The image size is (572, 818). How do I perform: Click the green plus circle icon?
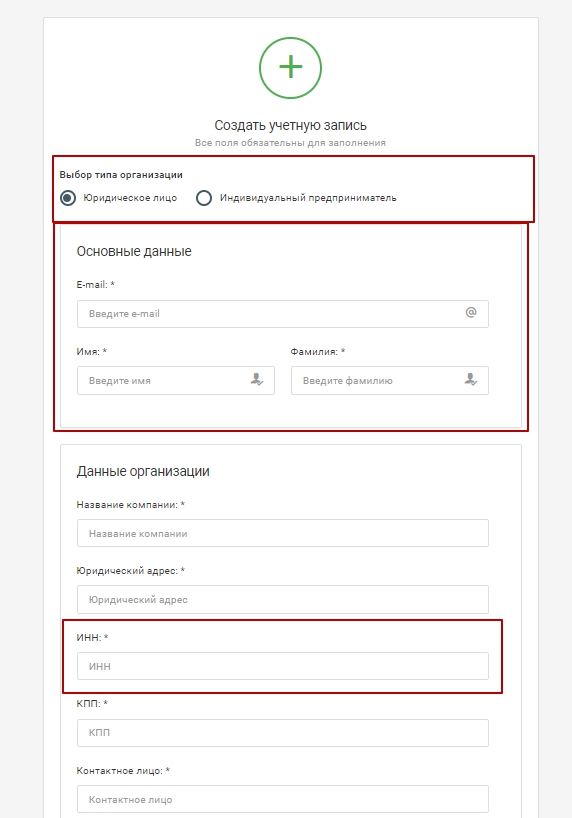point(290,68)
